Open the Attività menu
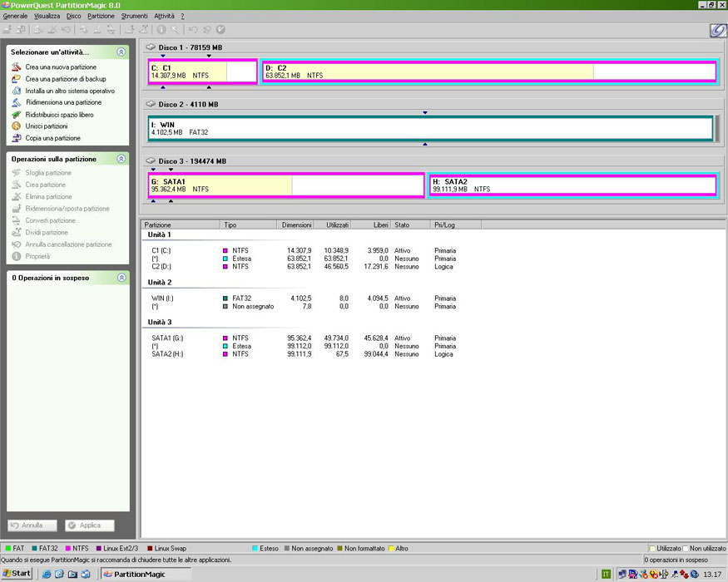This screenshot has height=582, width=728. (165, 16)
